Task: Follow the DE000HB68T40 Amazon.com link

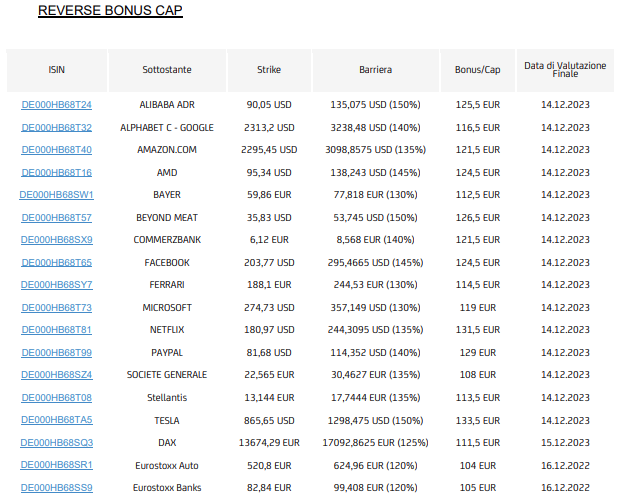Action: pyautogui.click(x=56, y=150)
